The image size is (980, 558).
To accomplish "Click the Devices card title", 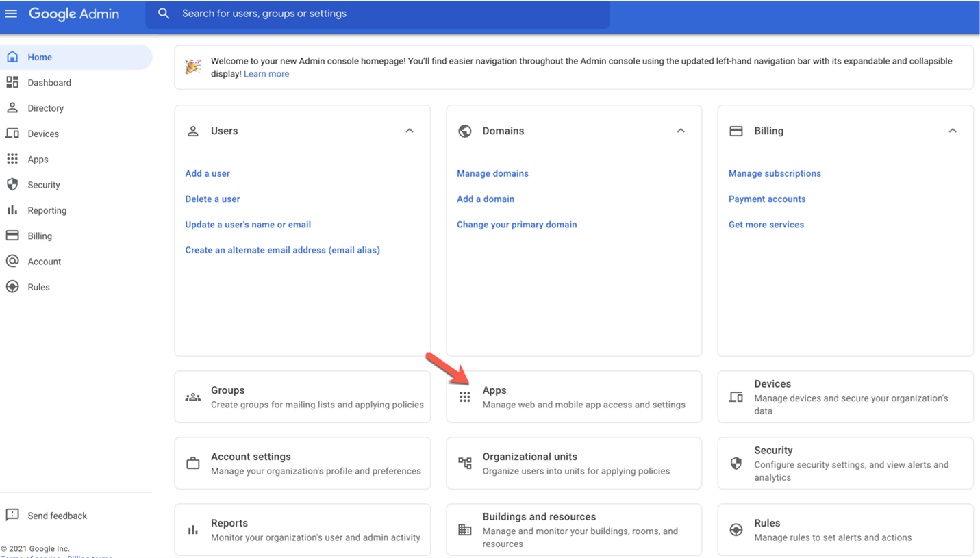I will [772, 384].
